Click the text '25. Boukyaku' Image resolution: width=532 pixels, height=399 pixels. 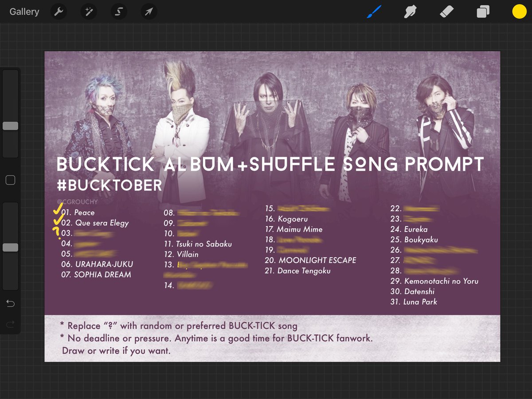(414, 240)
